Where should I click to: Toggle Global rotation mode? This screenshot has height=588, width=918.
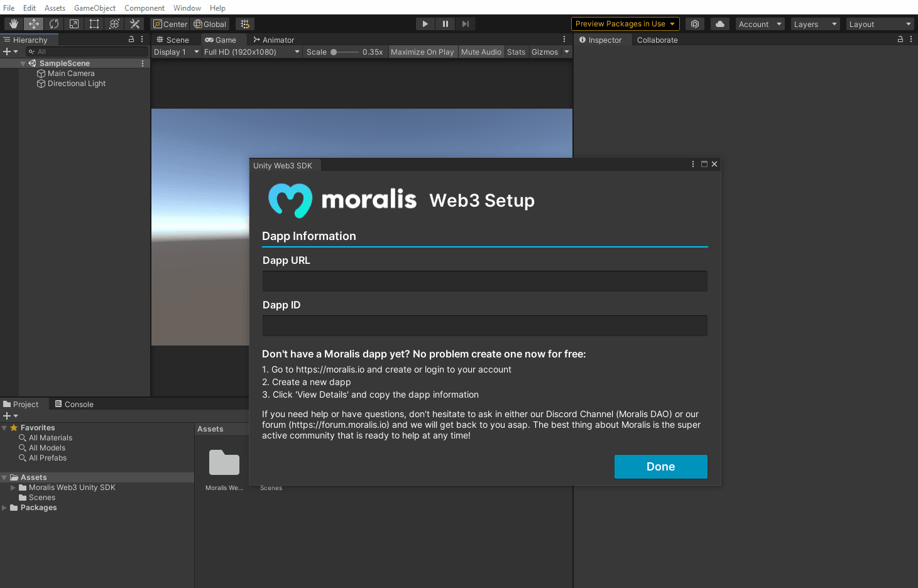(210, 24)
